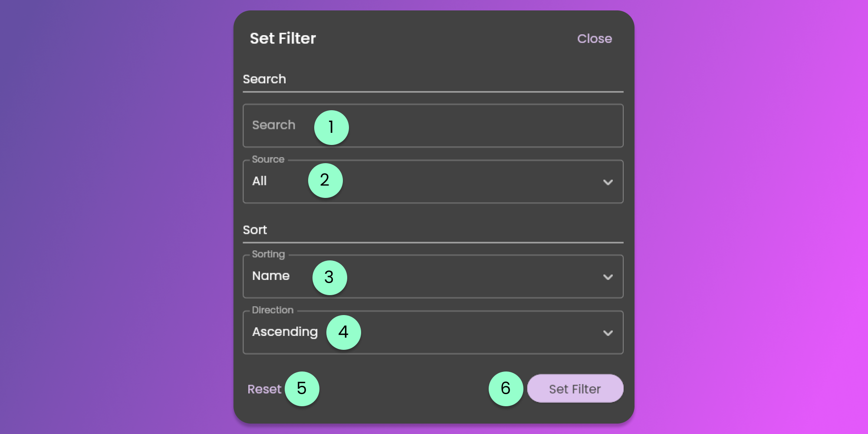Image resolution: width=868 pixels, height=434 pixels.
Task: Click the Sort section heading
Action: click(255, 230)
